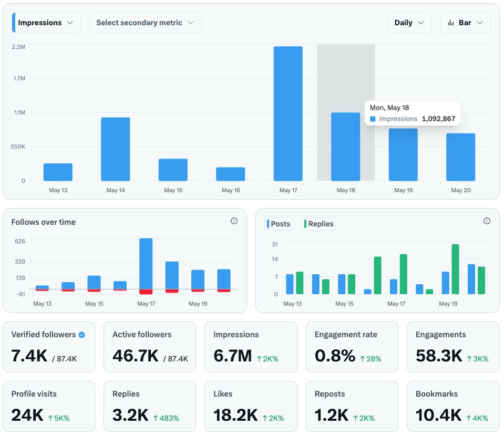This screenshot has width=504, height=436.
Task: Click the Mon, May 18 tooltip heading
Action: pyautogui.click(x=389, y=108)
